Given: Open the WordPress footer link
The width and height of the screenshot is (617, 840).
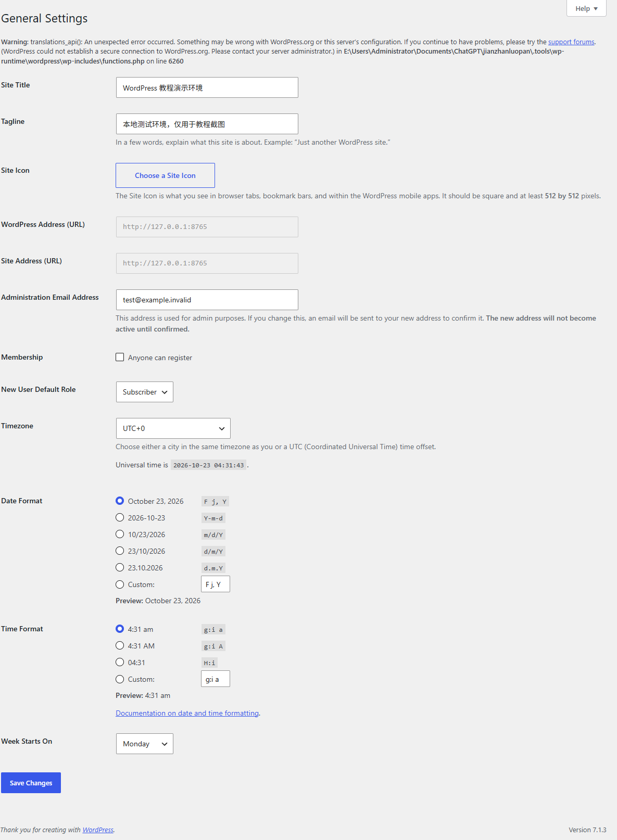Looking at the screenshot, I should [x=98, y=830].
